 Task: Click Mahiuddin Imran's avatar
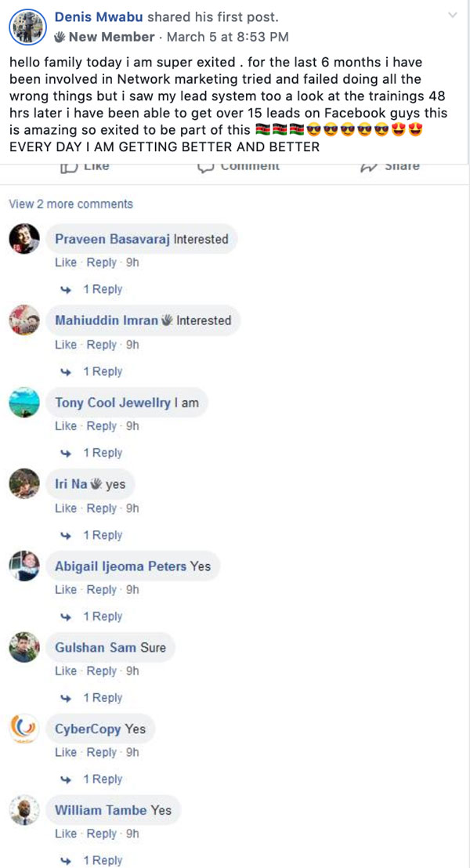tap(24, 320)
